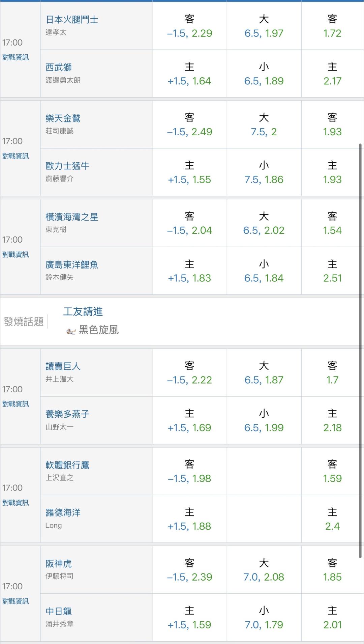Click the avatar icon beside 黑色旋風
This screenshot has width=364, height=644.
[x=71, y=331]
